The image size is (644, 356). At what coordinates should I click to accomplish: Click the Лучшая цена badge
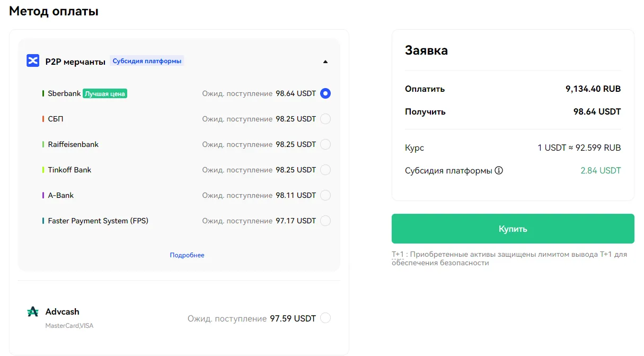[x=104, y=93]
